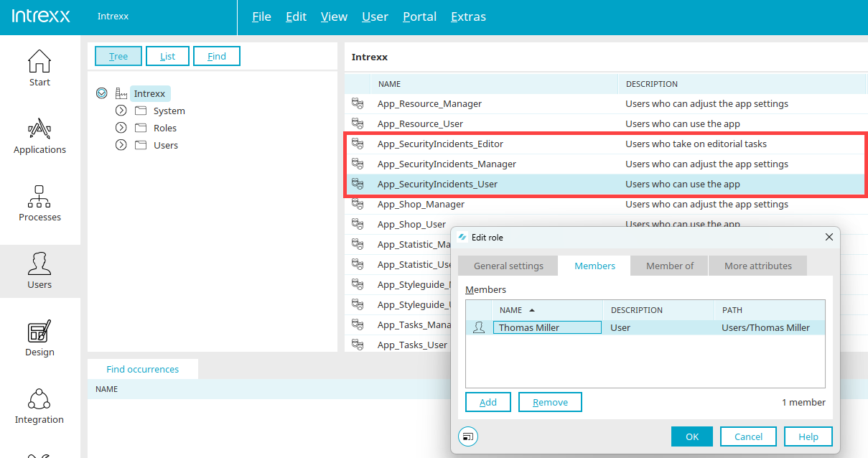Select the App_Shop_Manager row
This screenshot has width=868, height=458.
pyautogui.click(x=606, y=204)
